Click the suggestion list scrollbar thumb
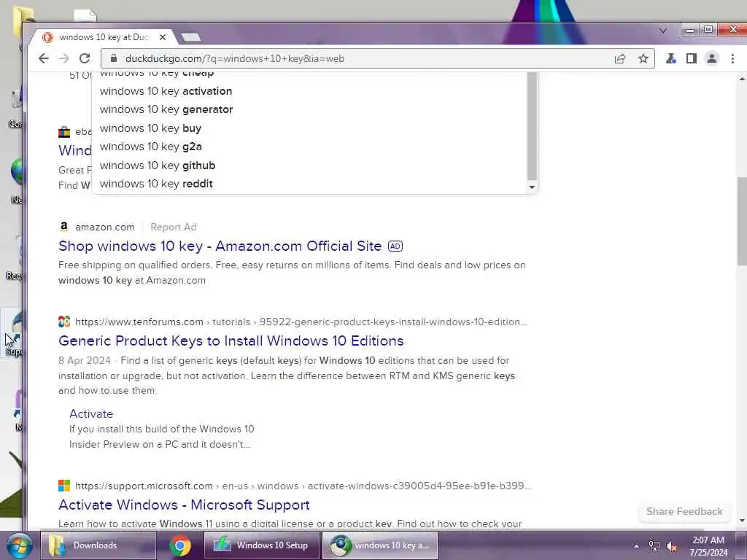The width and height of the screenshot is (747, 560). pyautogui.click(x=532, y=126)
